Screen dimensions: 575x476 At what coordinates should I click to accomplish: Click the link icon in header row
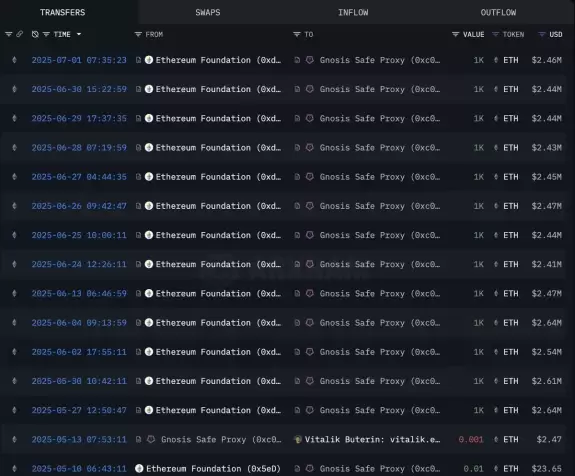coord(19,34)
